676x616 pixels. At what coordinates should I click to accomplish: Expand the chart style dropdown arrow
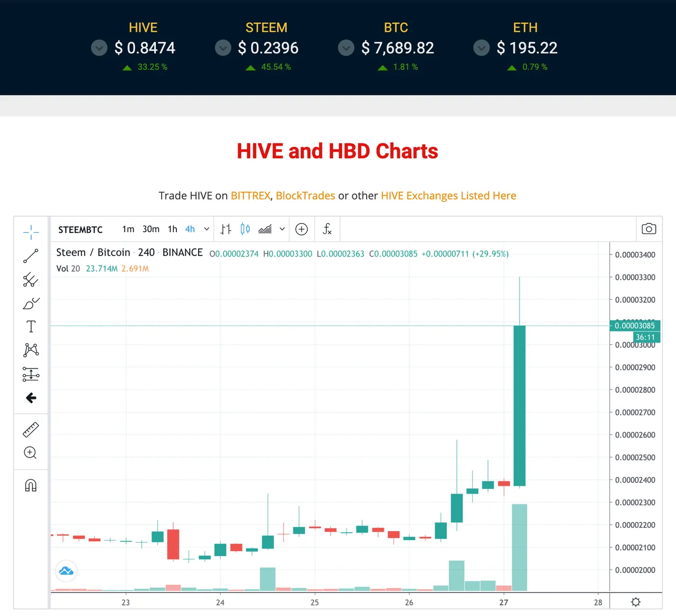tap(282, 229)
